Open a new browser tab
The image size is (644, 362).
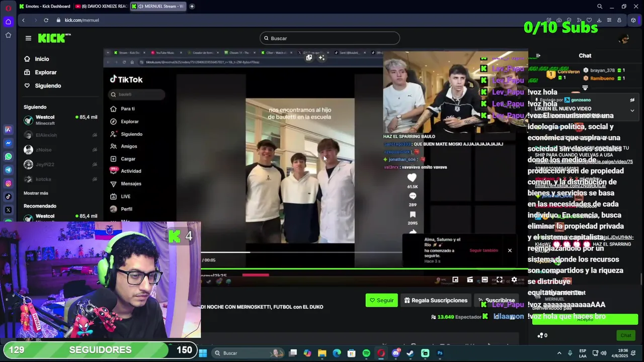[x=192, y=7]
